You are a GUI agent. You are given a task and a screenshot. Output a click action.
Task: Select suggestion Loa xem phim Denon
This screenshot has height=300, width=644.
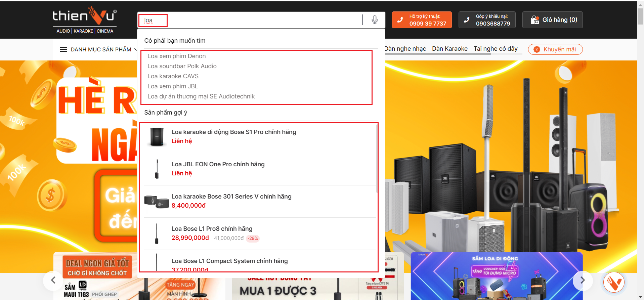point(177,56)
